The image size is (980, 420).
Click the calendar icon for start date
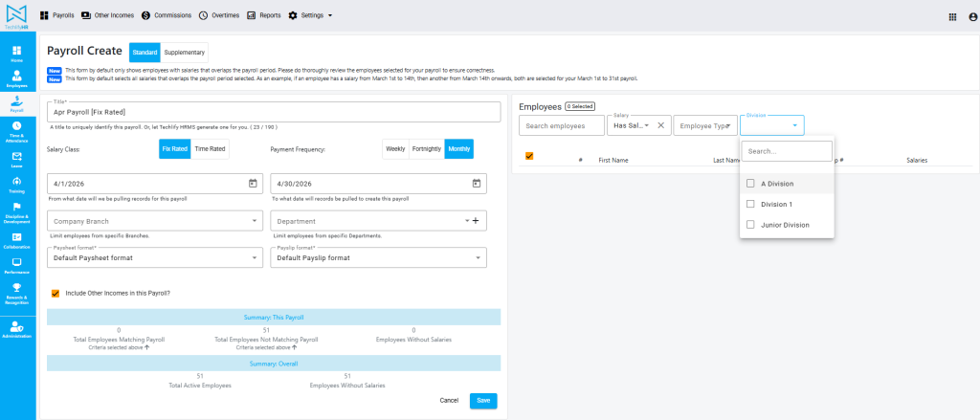click(253, 183)
